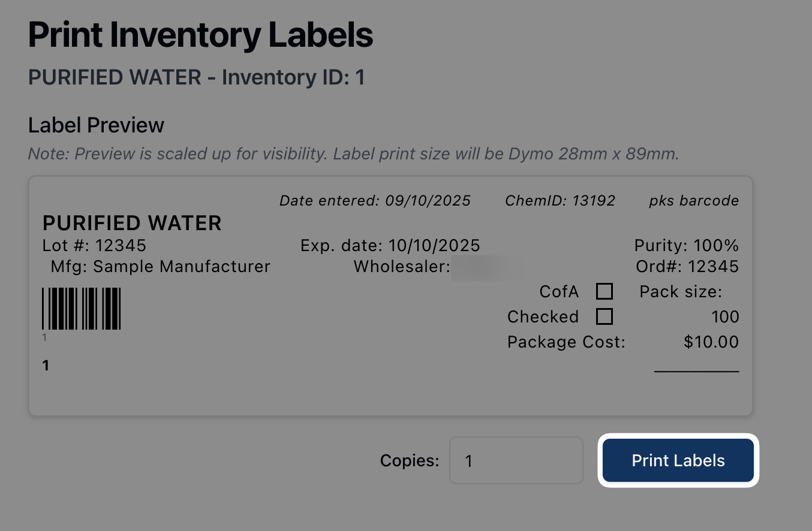
Task: Click the Print Inventory Labels heading
Action: pyautogui.click(x=200, y=35)
